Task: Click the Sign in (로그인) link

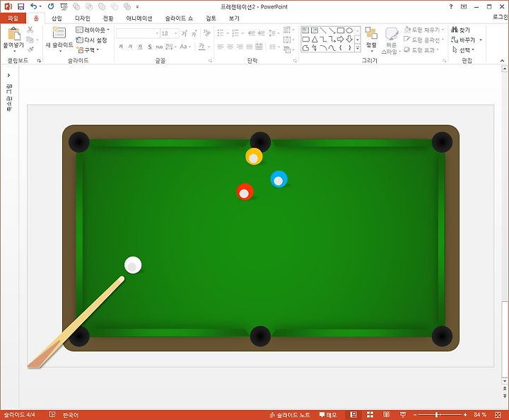Action: tap(501, 17)
